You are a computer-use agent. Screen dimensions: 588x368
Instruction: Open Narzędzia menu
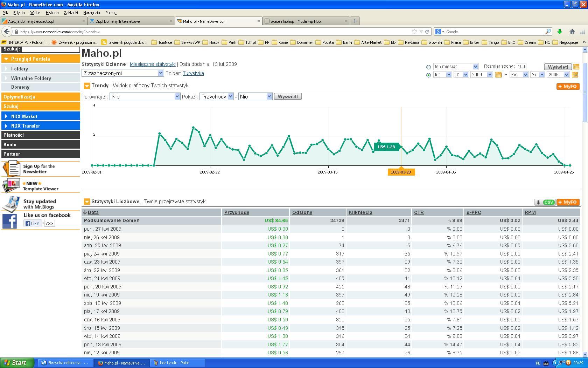(x=91, y=13)
